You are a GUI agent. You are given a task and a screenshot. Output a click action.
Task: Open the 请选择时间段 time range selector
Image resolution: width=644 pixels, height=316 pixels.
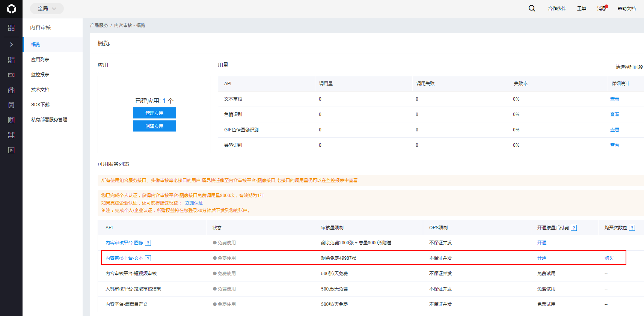coord(629,67)
